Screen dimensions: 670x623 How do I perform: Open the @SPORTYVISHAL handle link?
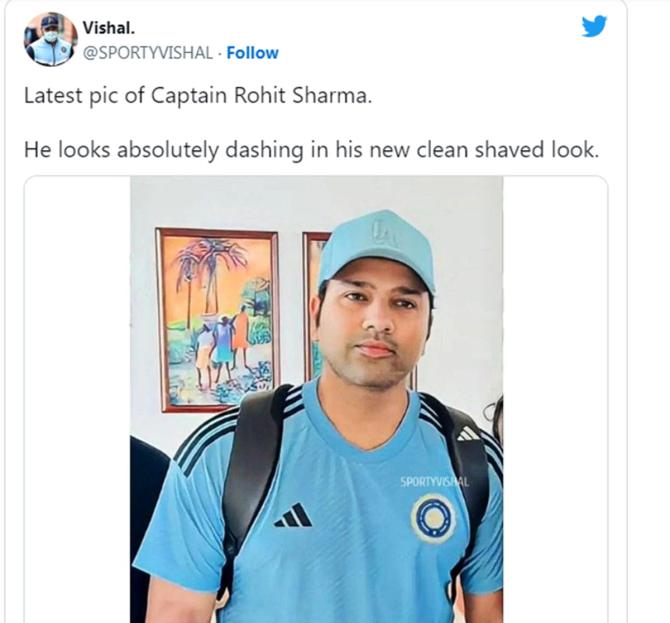pos(147,53)
